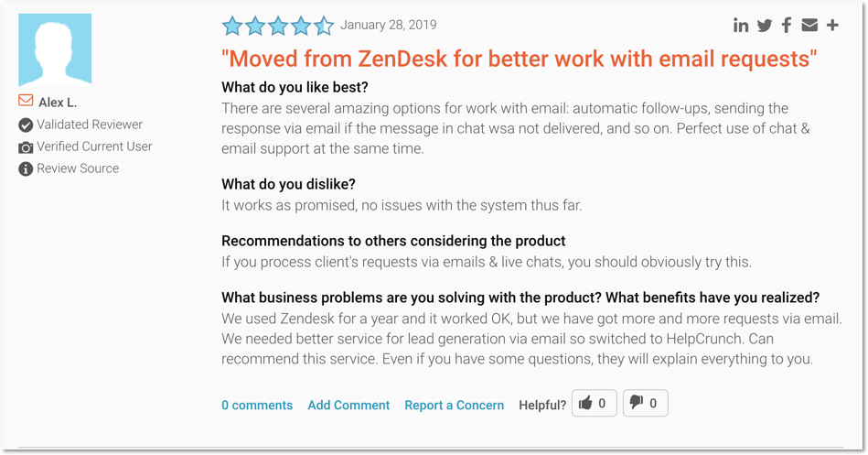Screen dimensions: 868x455
Task: Click the Review Source info icon
Action: pos(26,169)
